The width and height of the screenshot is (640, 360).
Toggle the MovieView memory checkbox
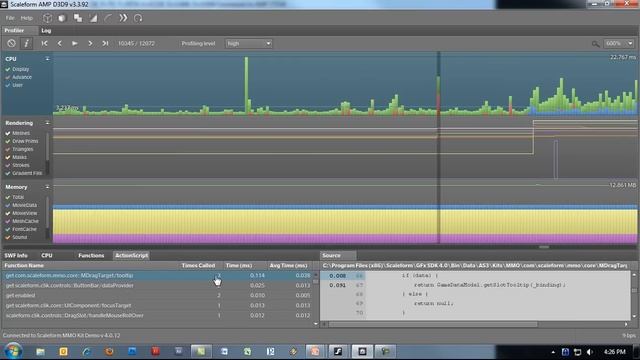[8, 213]
